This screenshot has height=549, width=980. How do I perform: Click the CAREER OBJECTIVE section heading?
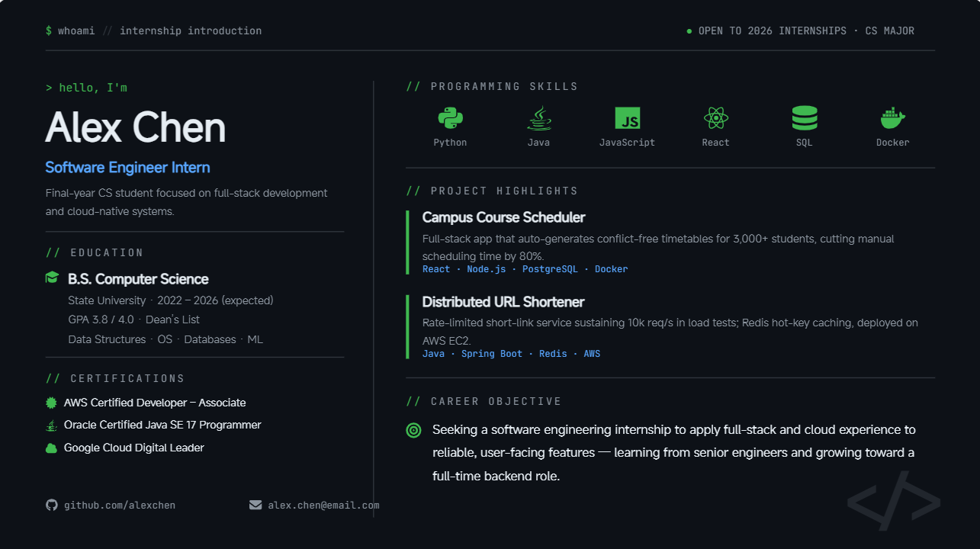pos(496,401)
